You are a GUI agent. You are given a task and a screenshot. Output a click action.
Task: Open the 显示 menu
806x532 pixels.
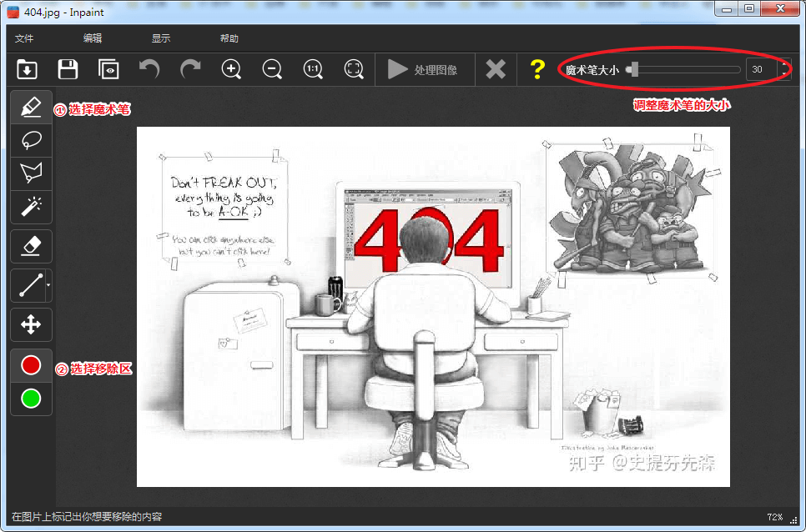161,38
